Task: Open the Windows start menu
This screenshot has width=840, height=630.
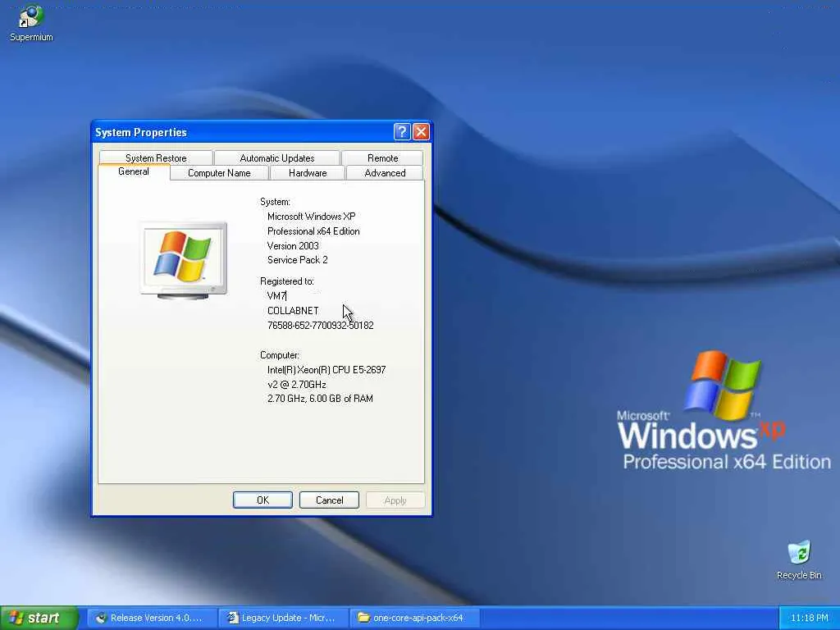Action: (x=39, y=618)
